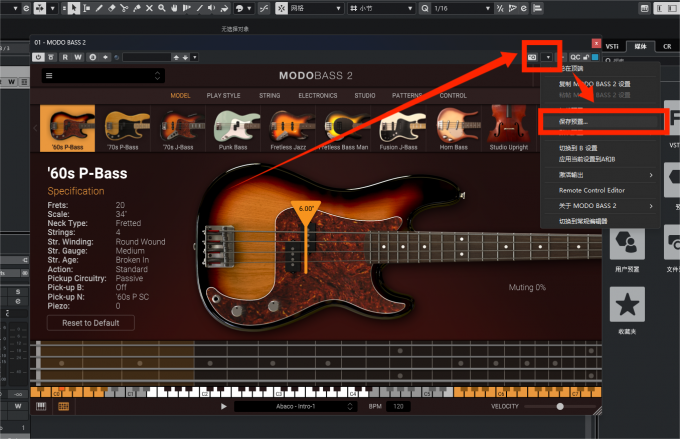The height and width of the screenshot is (439, 680).
Task: Choose 切换到 B 设置 menu entry
Action: click(x=600, y=148)
